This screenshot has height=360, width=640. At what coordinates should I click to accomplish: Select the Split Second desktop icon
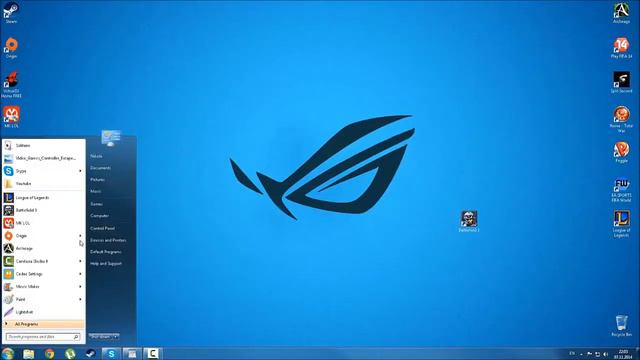pyautogui.click(x=621, y=82)
